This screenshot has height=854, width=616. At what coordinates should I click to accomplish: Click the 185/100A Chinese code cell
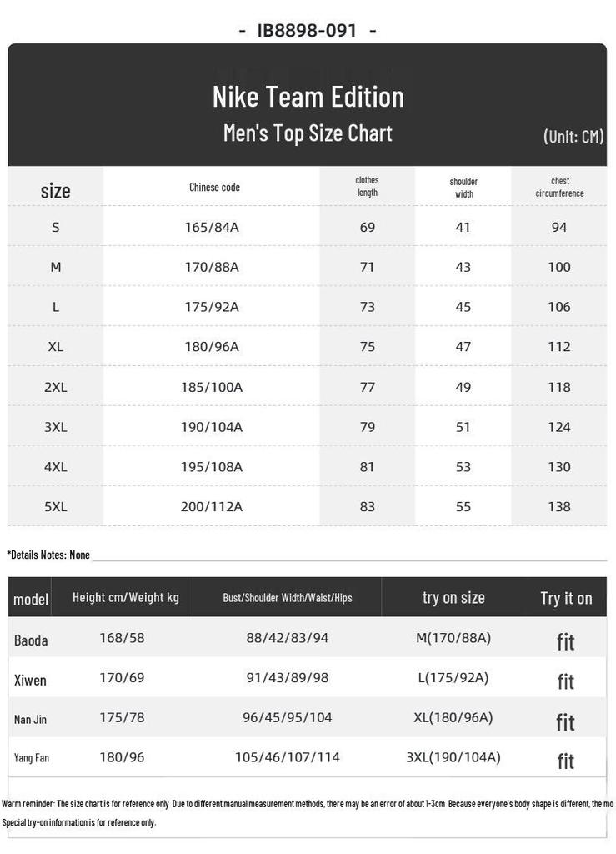(212, 387)
